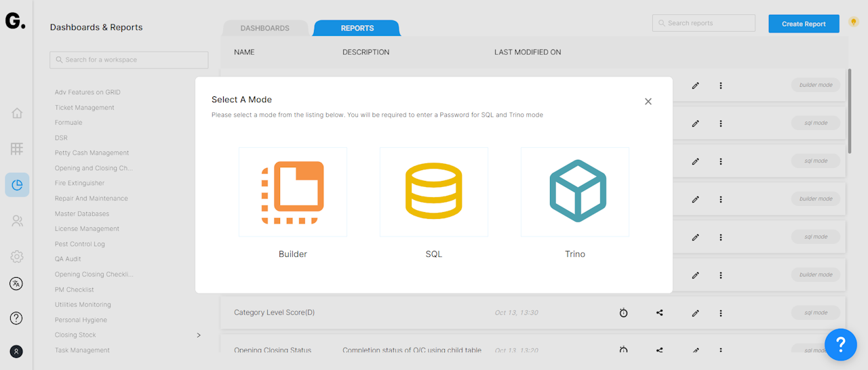Open the Formuale workspace

pyautogui.click(x=68, y=123)
